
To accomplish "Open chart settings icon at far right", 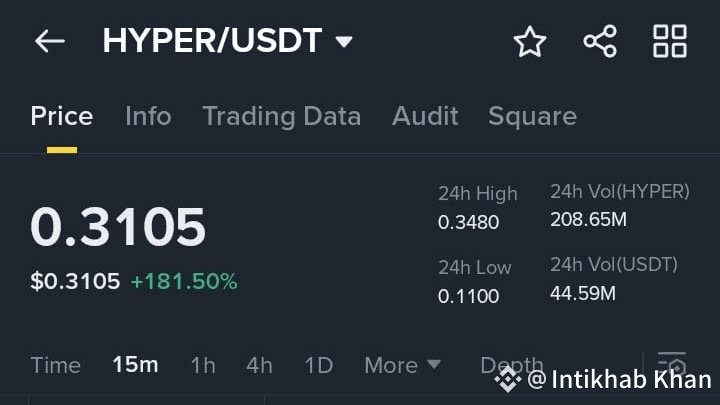I will 672,364.
